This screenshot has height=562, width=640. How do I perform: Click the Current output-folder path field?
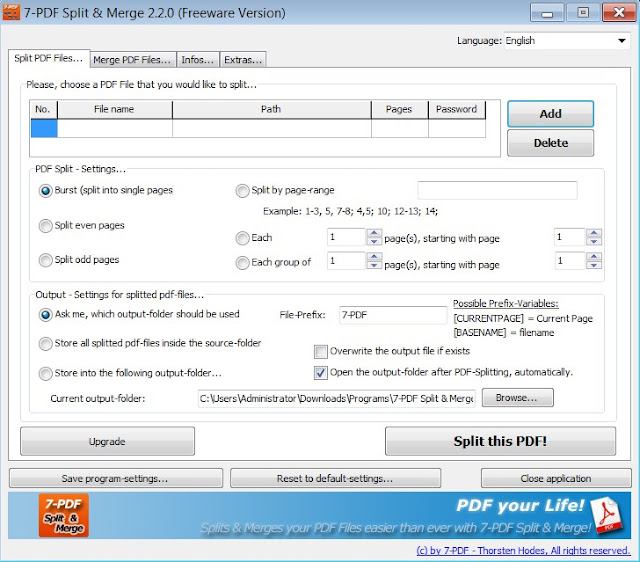[336, 398]
